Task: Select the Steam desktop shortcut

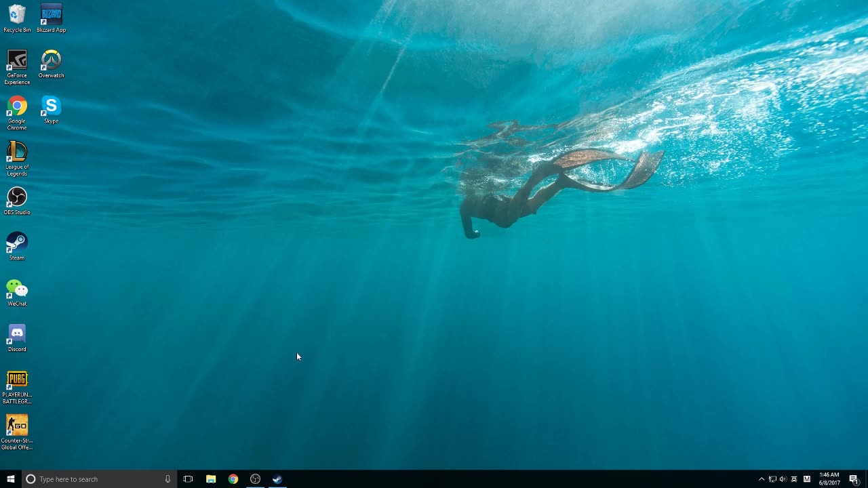Action: coord(17,247)
